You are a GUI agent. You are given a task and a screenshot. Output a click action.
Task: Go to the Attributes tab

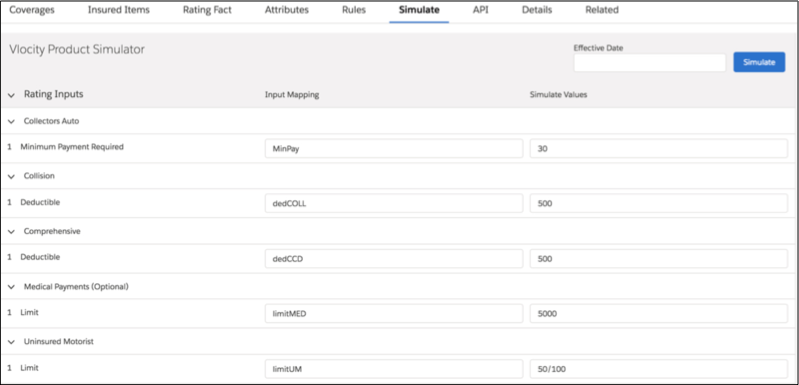click(x=287, y=10)
